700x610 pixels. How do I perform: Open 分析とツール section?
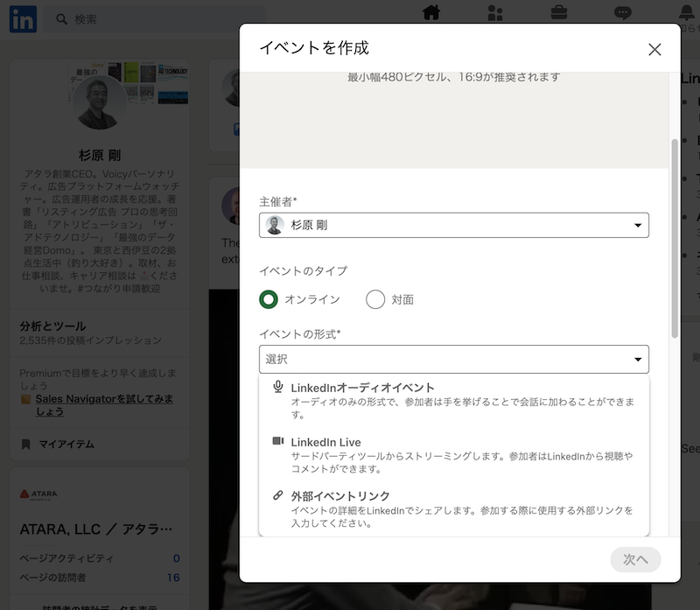[x=52, y=326]
